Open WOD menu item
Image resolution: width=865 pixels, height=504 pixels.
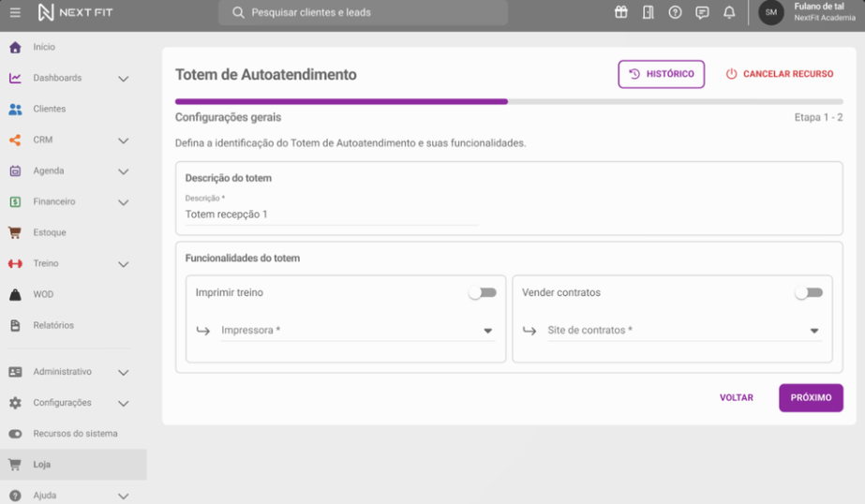(73, 294)
